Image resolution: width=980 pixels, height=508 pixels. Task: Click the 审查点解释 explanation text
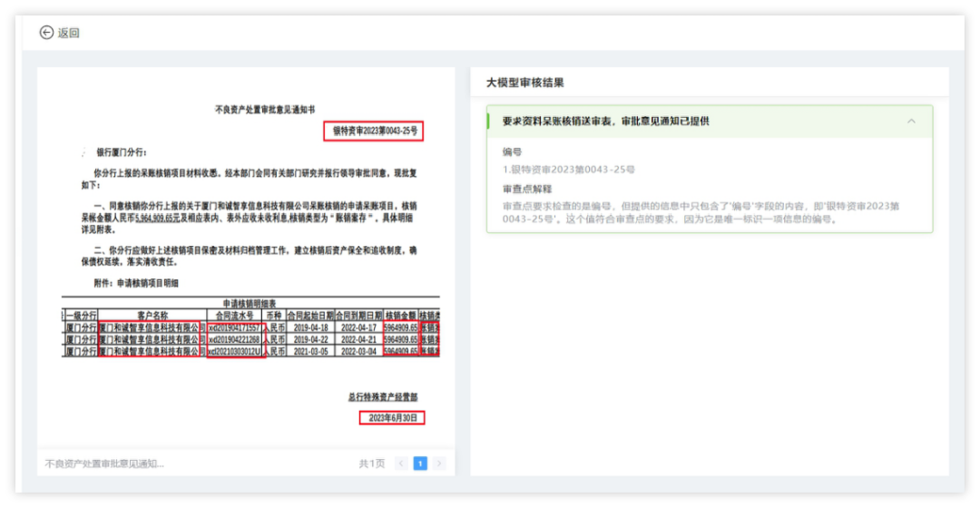tap(699, 212)
